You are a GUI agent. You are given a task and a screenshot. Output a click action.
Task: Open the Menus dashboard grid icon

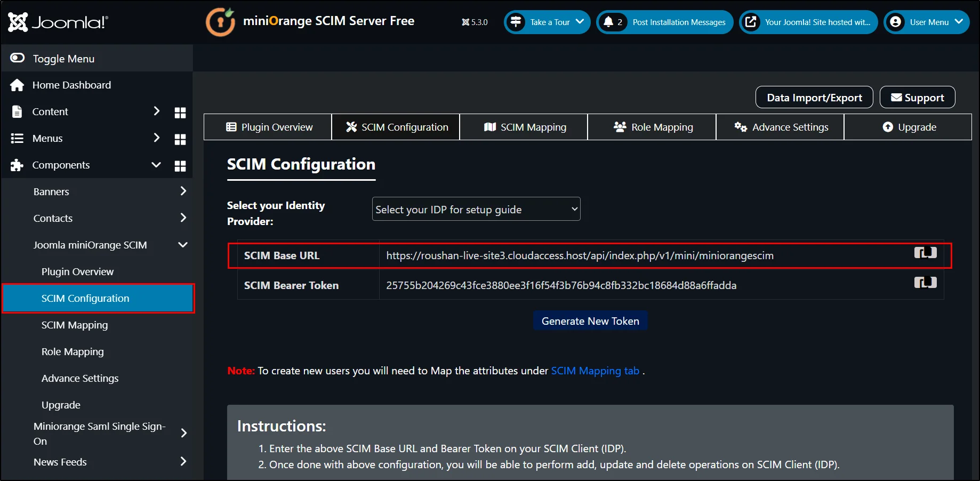click(x=180, y=139)
